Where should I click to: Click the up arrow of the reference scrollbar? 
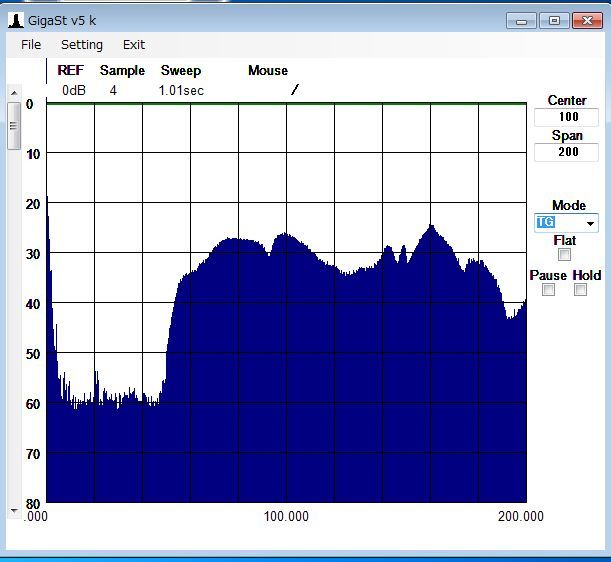click(14, 93)
